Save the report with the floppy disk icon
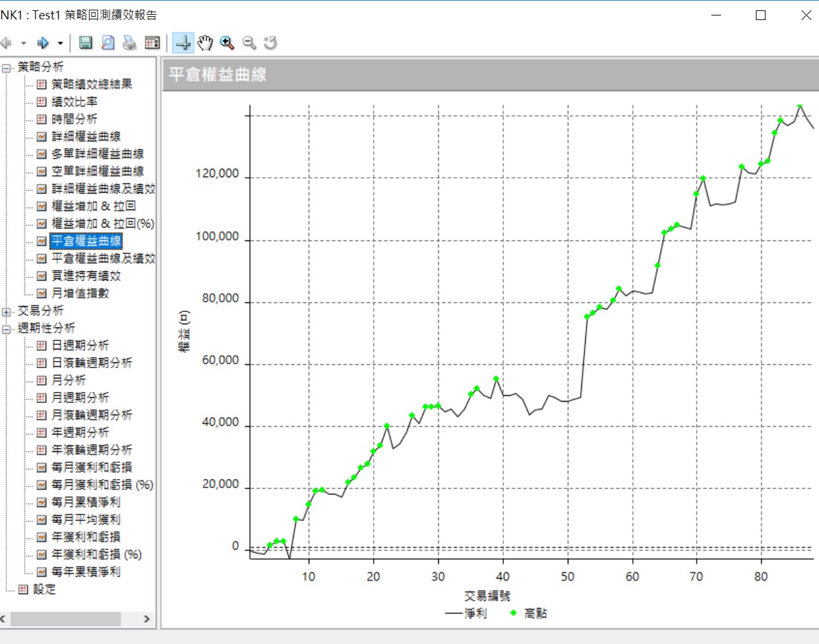 (86, 43)
